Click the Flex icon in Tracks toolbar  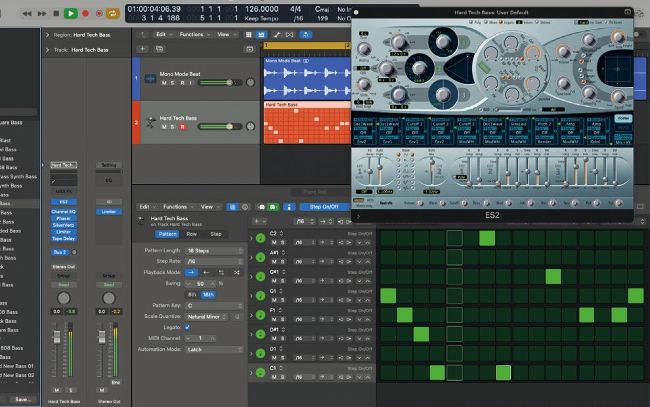click(290, 35)
